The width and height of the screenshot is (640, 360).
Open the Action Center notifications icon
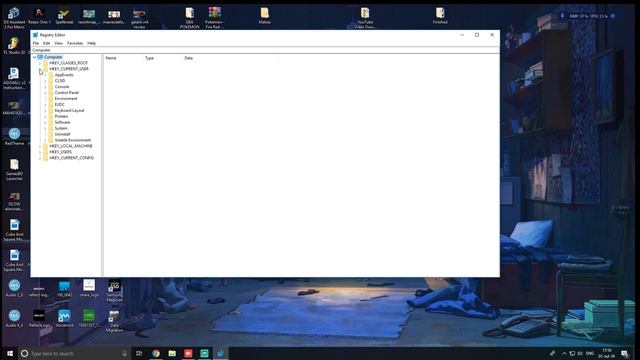point(624,353)
